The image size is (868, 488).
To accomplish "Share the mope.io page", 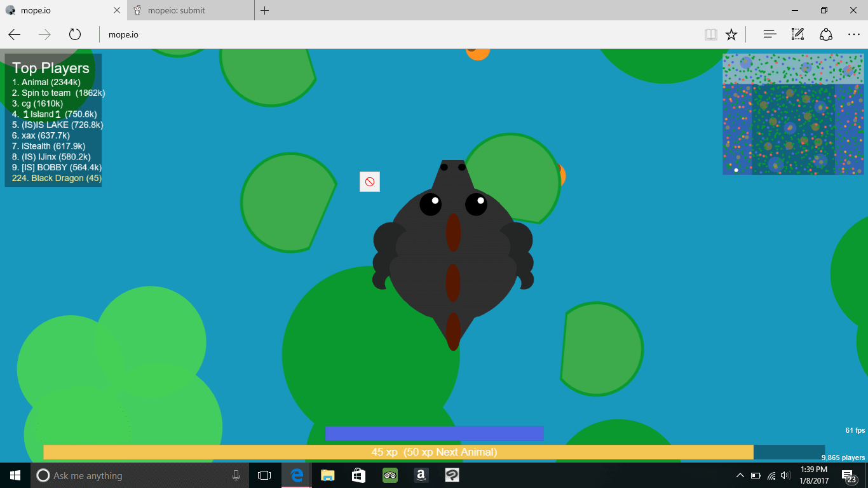I will point(825,34).
